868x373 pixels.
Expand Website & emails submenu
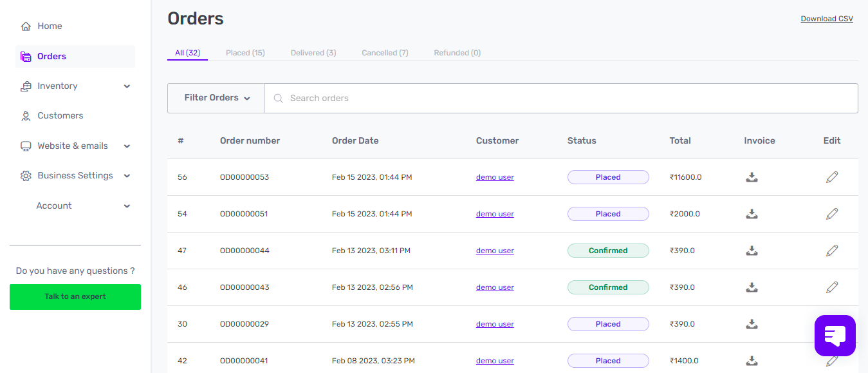click(x=127, y=146)
